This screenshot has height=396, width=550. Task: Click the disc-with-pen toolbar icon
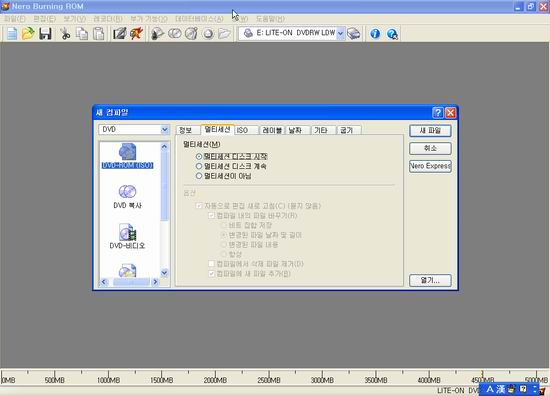coord(191,34)
